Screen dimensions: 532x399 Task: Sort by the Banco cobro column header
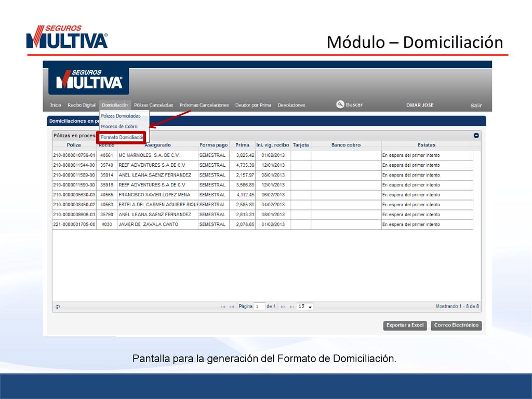pos(346,145)
